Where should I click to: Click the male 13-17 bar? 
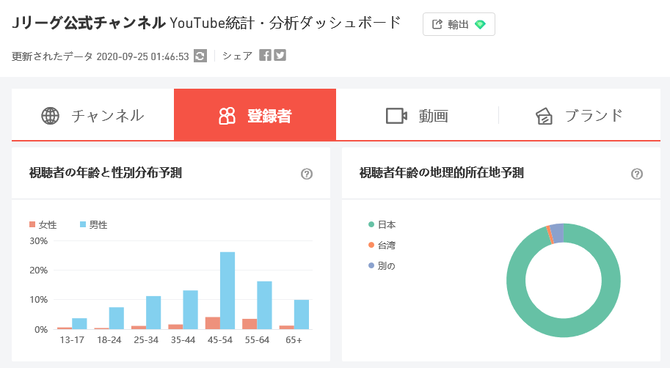click(x=79, y=324)
